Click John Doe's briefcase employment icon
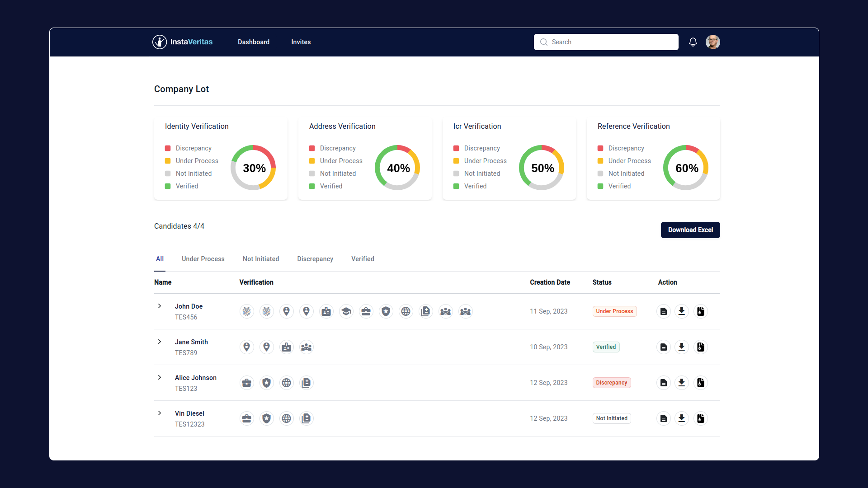Viewport: 868px width, 488px height. point(366,311)
